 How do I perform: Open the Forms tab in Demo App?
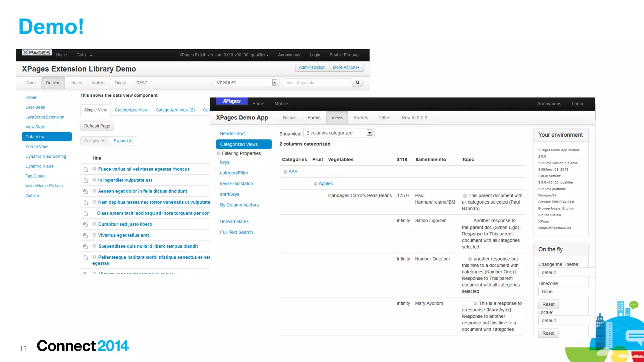(314, 118)
